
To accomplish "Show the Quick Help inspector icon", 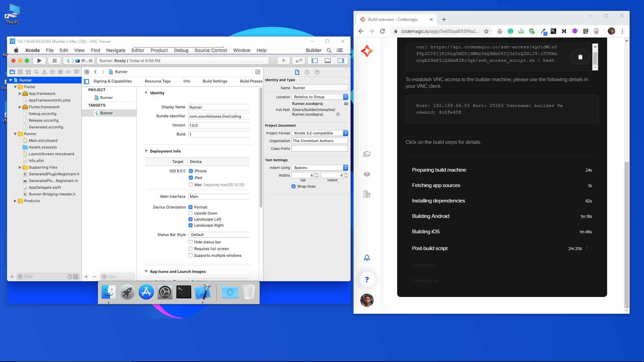I will tap(317, 72).
